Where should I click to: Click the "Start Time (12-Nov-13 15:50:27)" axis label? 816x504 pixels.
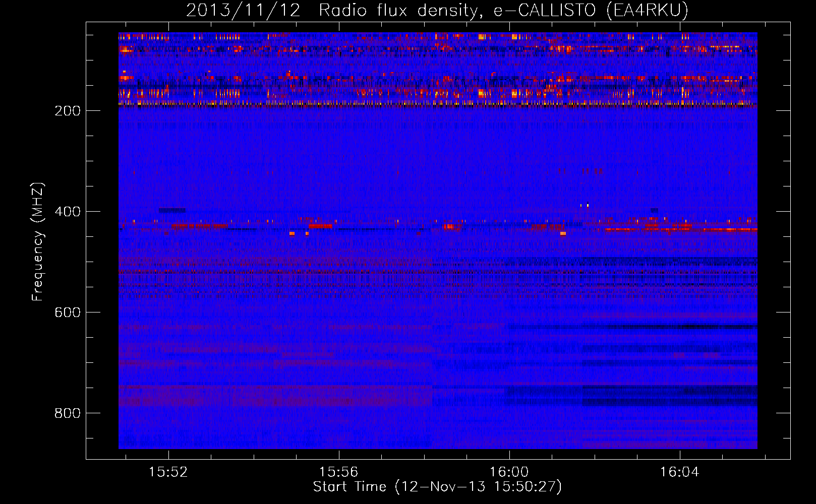(x=437, y=487)
